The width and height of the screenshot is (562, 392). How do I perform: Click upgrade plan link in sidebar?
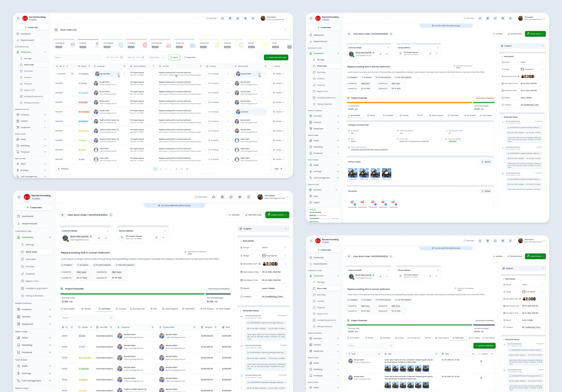click(x=314, y=222)
